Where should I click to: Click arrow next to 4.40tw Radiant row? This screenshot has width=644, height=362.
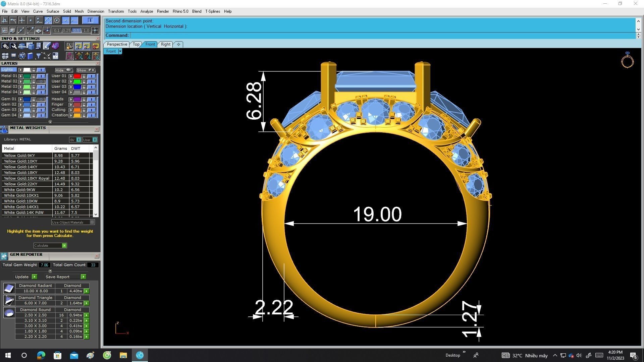coord(87,291)
